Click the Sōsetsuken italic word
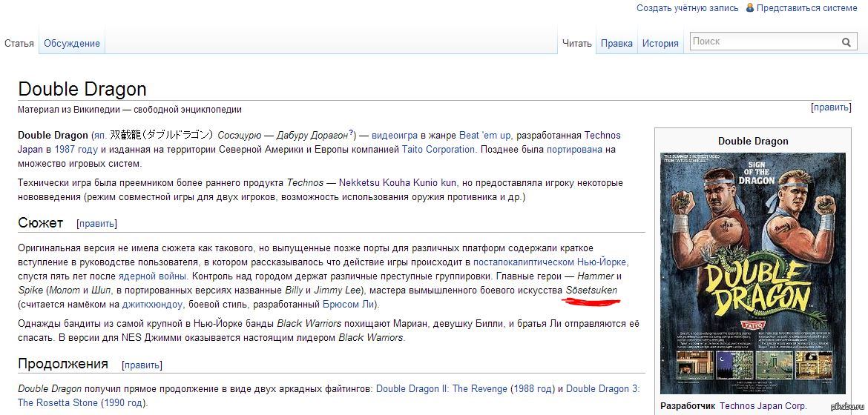 click(591, 290)
